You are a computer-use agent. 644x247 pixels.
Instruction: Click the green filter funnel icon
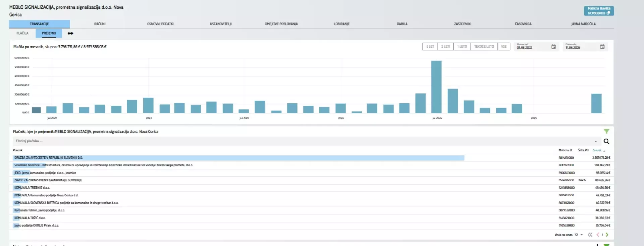pos(606,132)
